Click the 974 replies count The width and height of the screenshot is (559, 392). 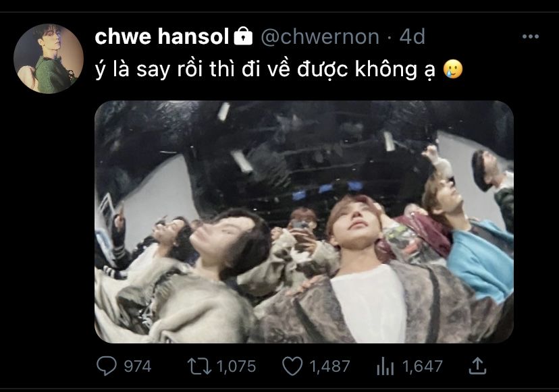[138, 366]
